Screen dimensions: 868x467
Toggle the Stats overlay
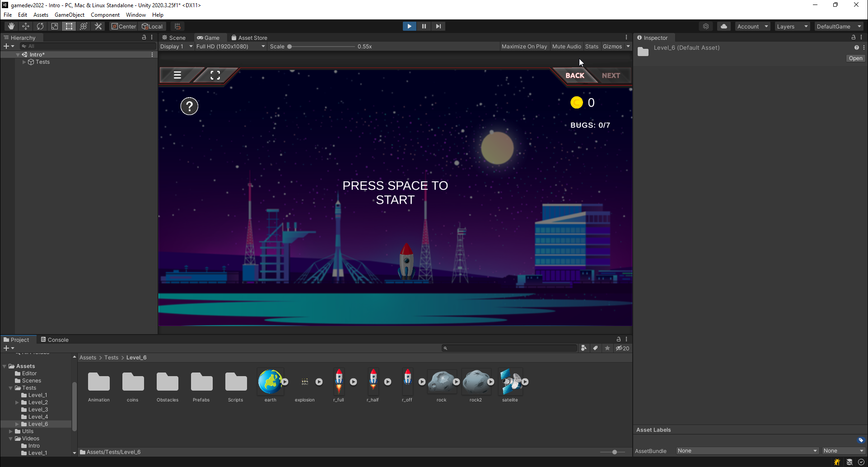[592, 46]
